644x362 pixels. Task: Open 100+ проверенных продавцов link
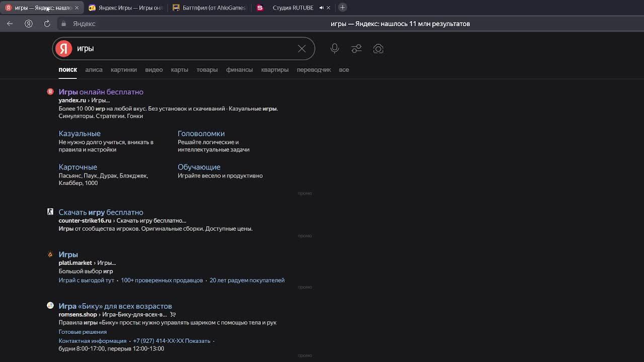coord(162,280)
